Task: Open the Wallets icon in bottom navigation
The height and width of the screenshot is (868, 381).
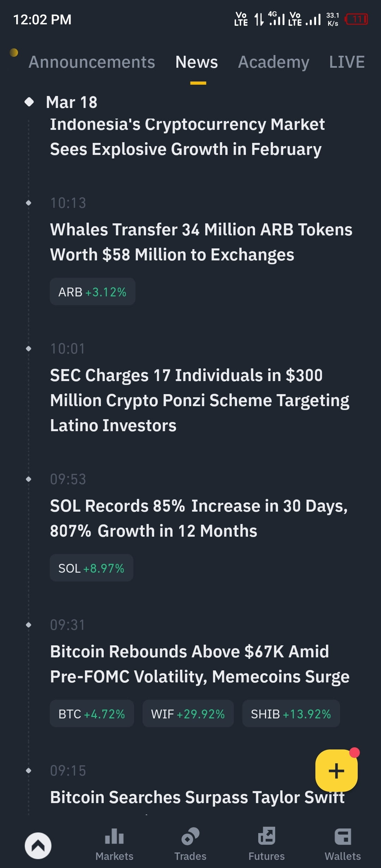Action: [343, 836]
